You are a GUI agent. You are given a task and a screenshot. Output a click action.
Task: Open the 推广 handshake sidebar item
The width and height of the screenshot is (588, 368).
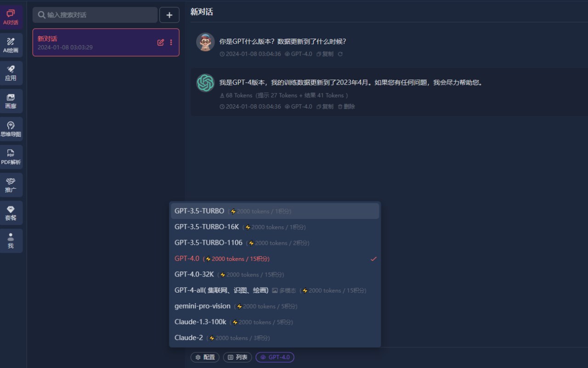[11, 185]
